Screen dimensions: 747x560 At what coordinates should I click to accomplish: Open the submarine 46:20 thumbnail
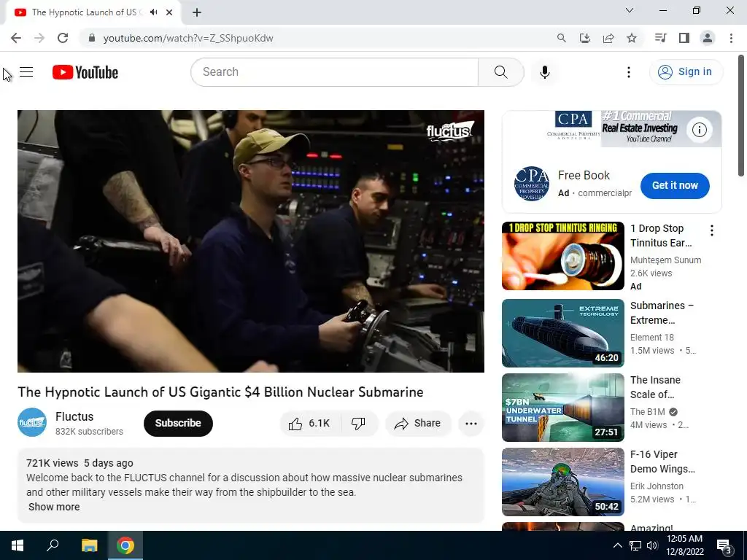[562, 332]
